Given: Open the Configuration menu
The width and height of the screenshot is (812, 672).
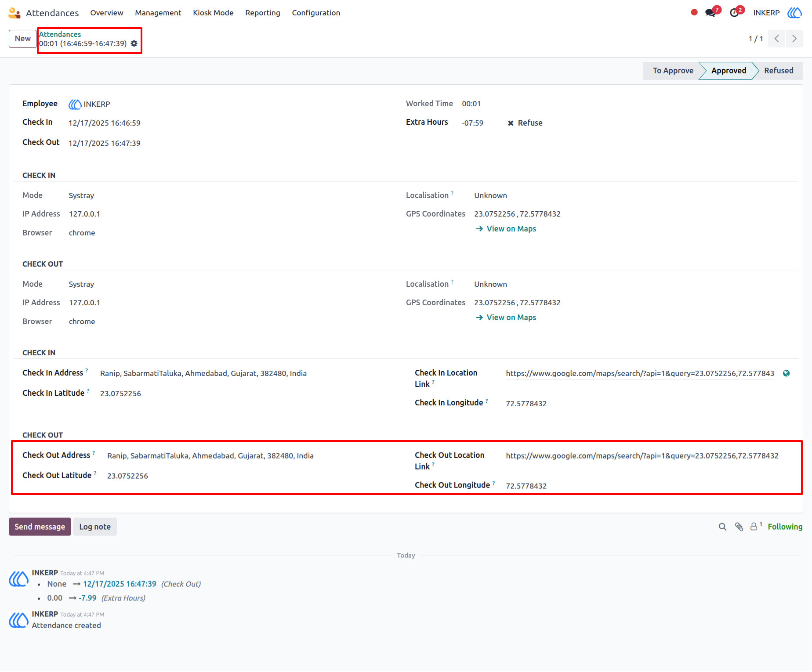Looking at the screenshot, I should (316, 13).
